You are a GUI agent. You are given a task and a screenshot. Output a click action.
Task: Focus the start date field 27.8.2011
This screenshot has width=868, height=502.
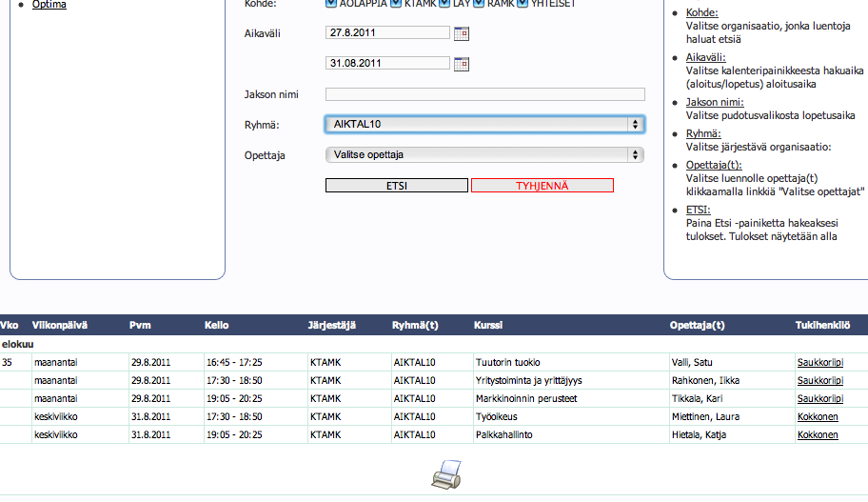point(386,33)
